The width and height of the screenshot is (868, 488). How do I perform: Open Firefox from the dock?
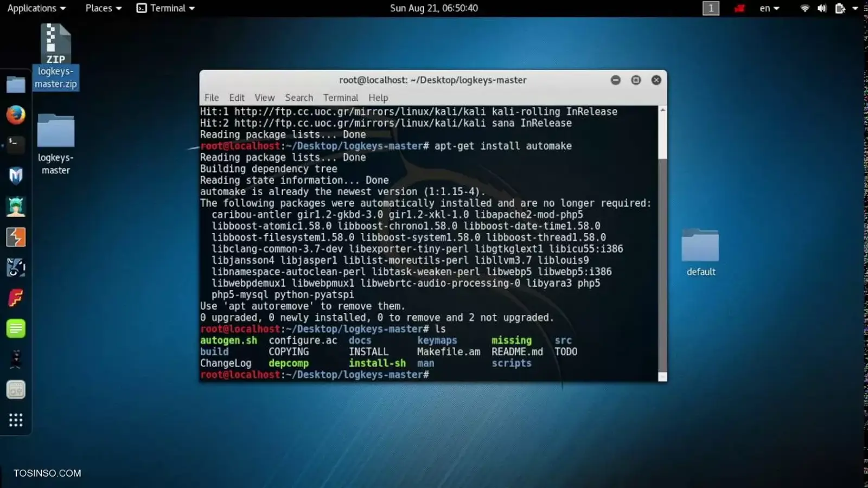(x=16, y=115)
